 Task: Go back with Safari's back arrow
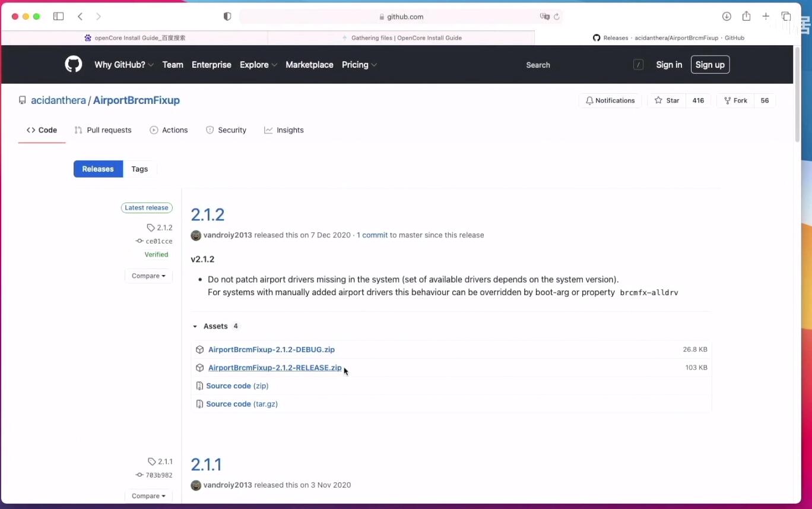click(x=80, y=17)
